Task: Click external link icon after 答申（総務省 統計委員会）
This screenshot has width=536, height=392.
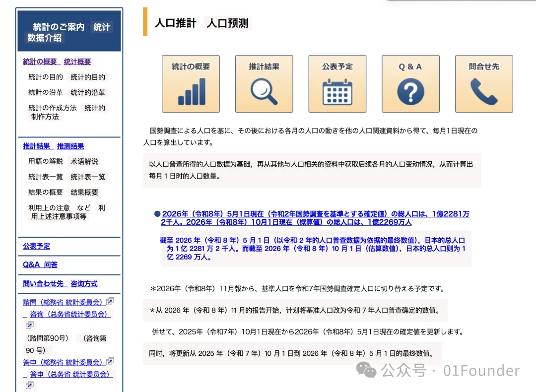Action: pyautogui.click(x=110, y=361)
